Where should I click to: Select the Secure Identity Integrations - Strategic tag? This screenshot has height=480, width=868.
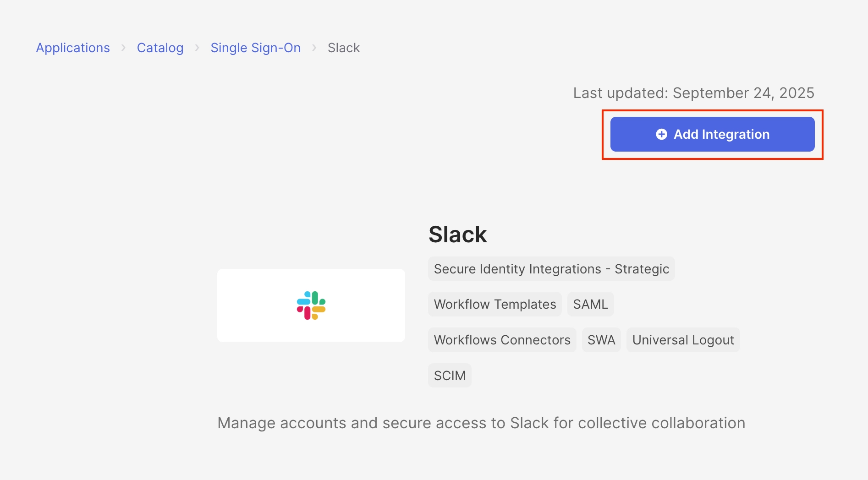pyautogui.click(x=551, y=269)
